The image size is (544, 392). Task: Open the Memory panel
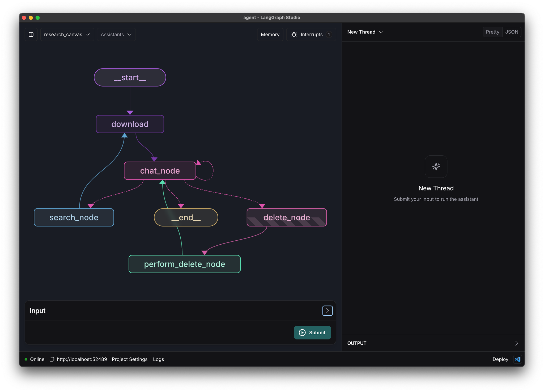pyautogui.click(x=270, y=35)
